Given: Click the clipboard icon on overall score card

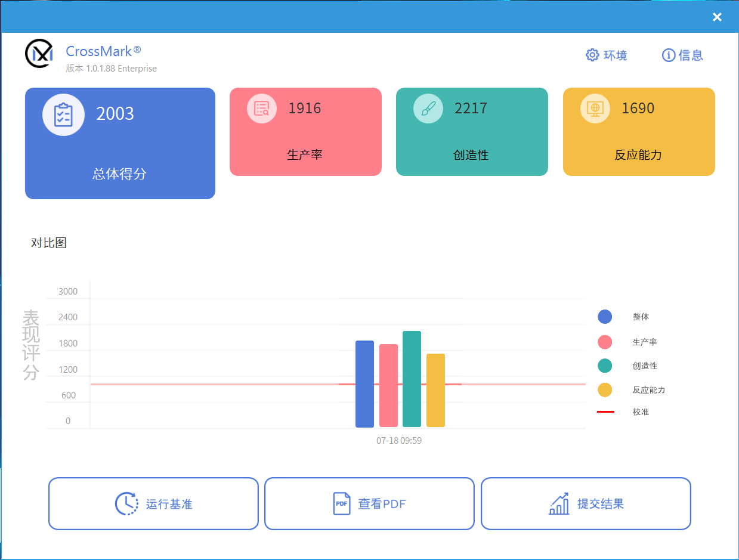Looking at the screenshot, I should pyautogui.click(x=63, y=115).
